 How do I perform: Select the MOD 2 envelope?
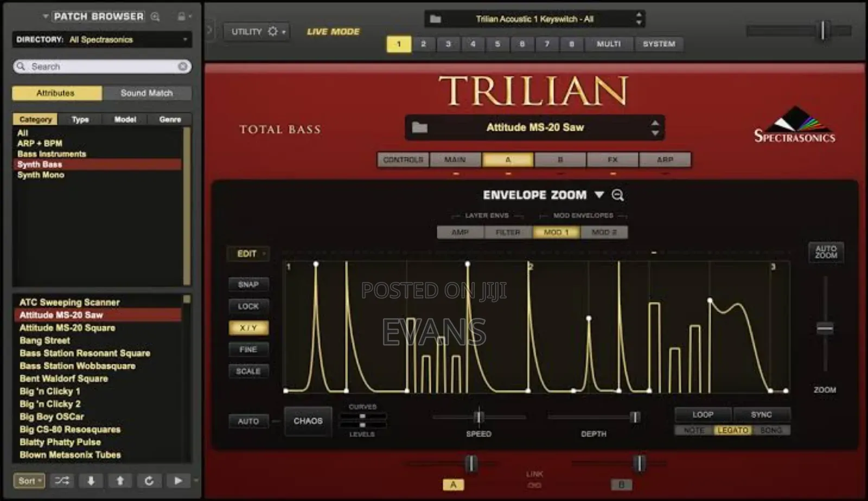(x=604, y=232)
